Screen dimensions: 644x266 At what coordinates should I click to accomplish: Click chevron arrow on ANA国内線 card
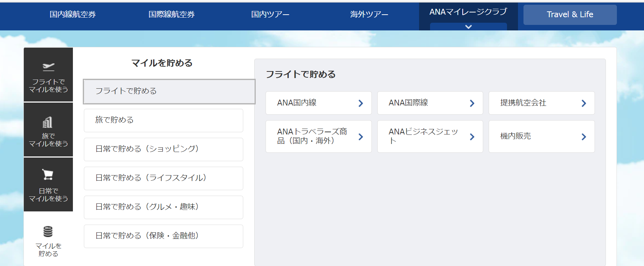tap(361, 103)
